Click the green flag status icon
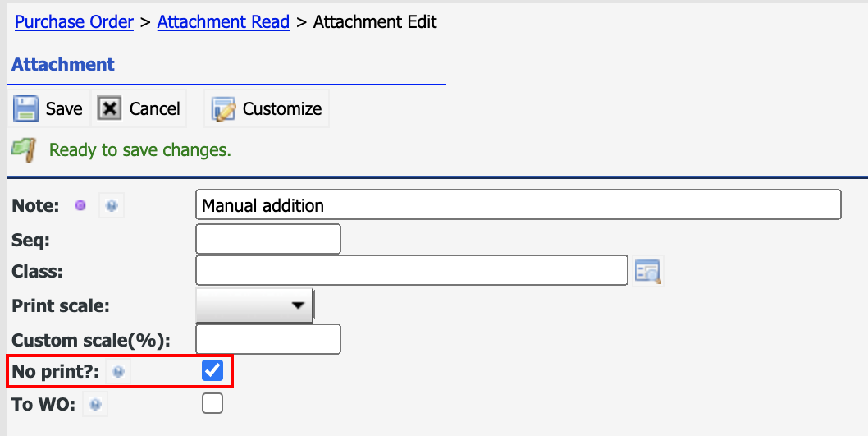This screenshot has height=436, width=868. pos(25,149)
